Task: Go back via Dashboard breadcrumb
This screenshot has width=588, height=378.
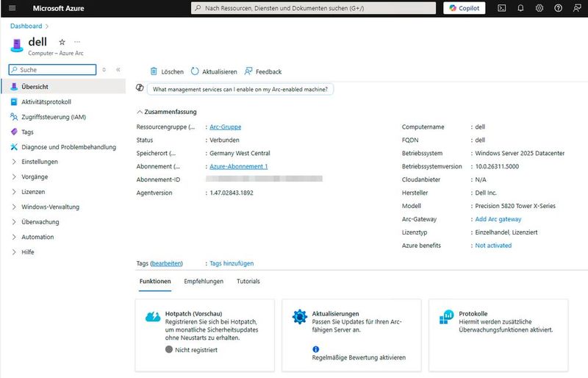Action: pyautogui.click(x=26, y=26)
